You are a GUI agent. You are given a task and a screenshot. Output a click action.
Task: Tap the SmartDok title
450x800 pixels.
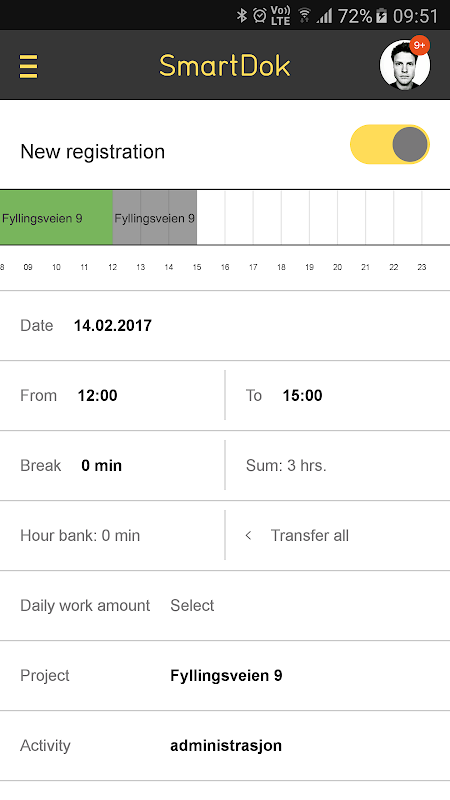point(224,66)
